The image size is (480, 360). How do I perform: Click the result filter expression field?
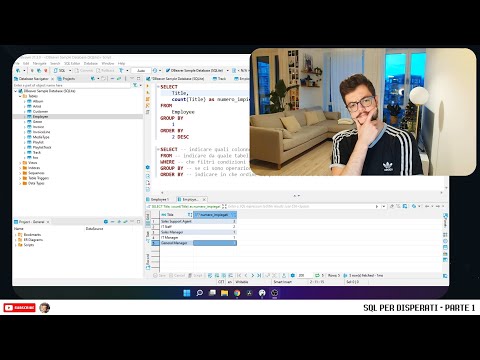click(x=300, y=207)
